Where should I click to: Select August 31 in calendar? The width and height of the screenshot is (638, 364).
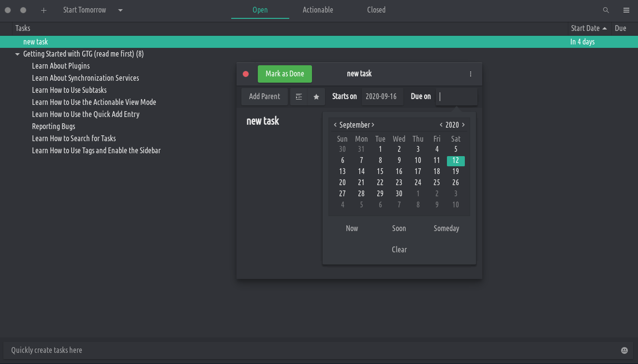(361, 149)
